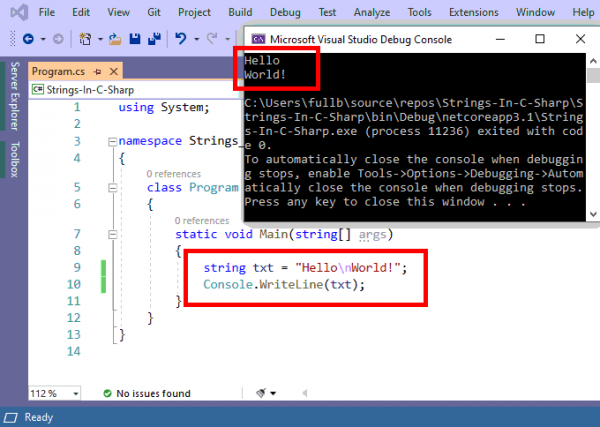Click the Undo arrow icon
600x427 pixels.
181,39
